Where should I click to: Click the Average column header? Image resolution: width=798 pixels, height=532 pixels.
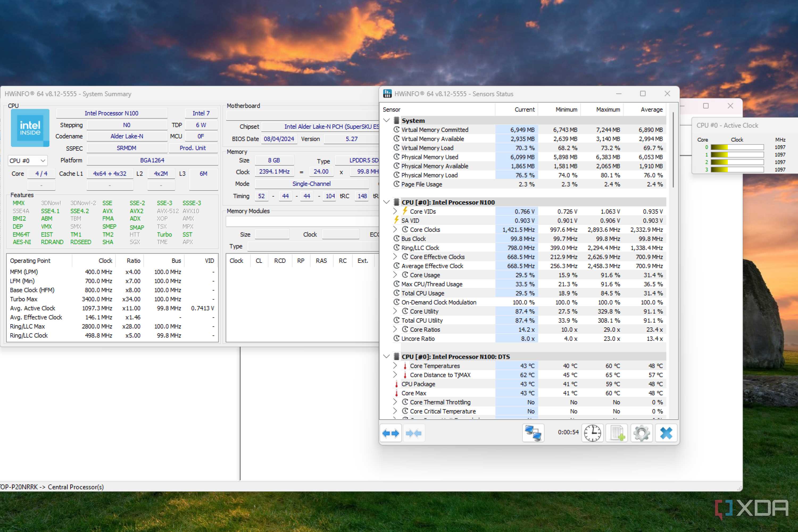pyautogui.click(x=645, y=110)
